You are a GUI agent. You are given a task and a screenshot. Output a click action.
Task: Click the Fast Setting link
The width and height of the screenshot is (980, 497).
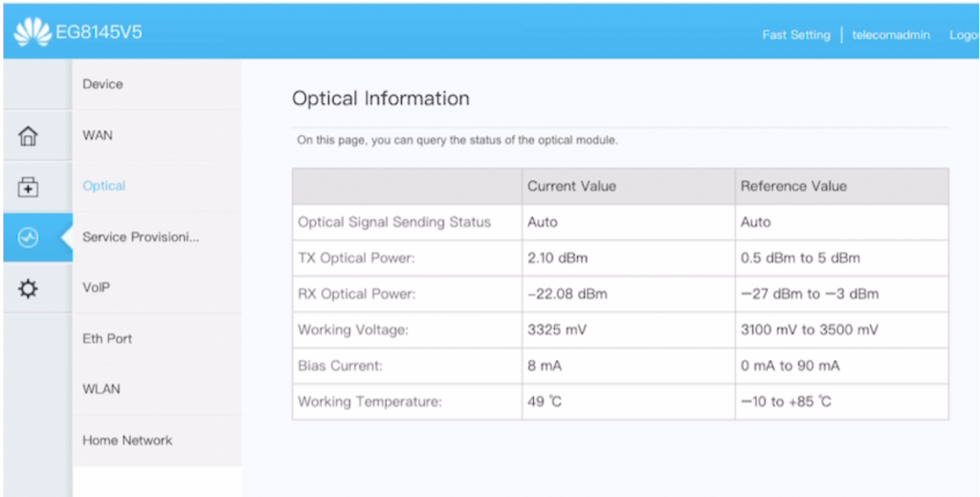pos(795,35)
